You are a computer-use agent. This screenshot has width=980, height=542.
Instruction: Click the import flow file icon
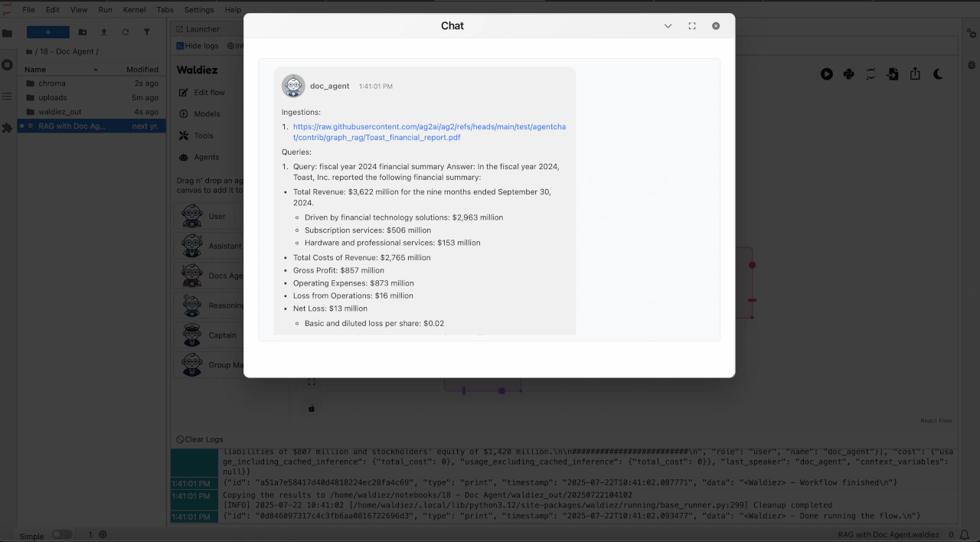tap(893, 74)
